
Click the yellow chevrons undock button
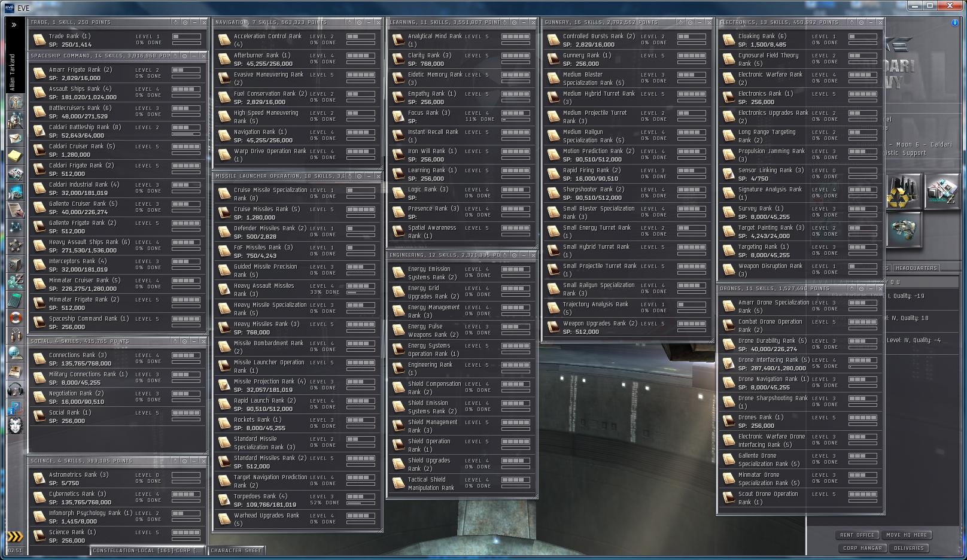coord(14,536)
